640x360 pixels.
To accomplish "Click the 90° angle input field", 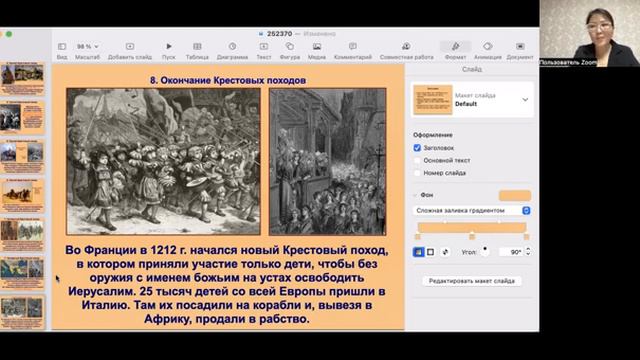I will [x=511, y=252].
